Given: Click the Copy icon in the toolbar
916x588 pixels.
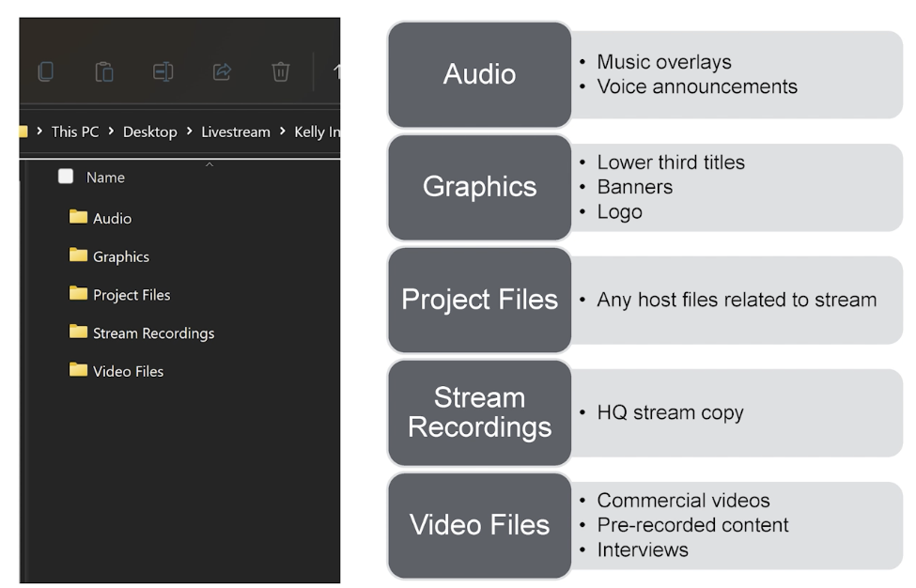Looking at the screenshot, I should 46,71.
